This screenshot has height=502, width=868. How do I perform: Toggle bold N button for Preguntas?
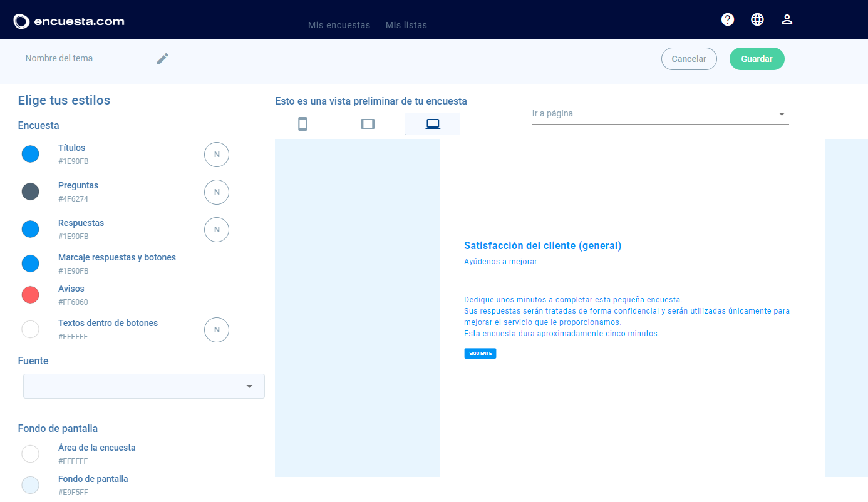tap(217, 192)
